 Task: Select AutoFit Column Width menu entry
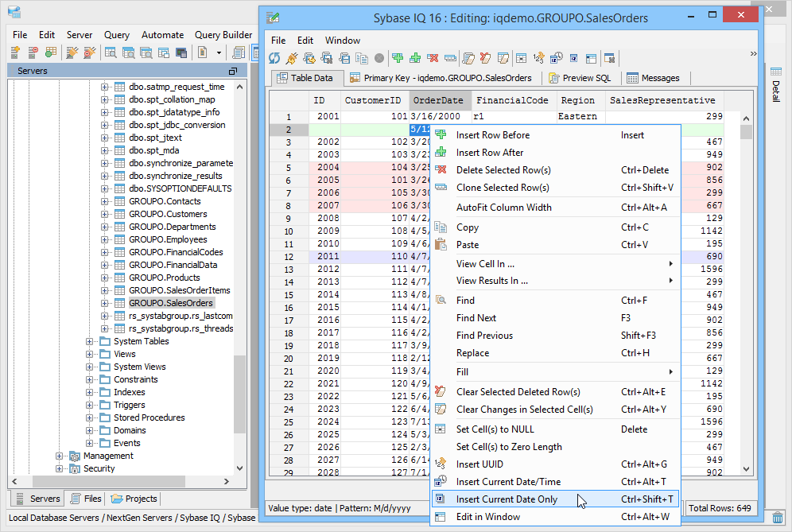pos(555,207)
